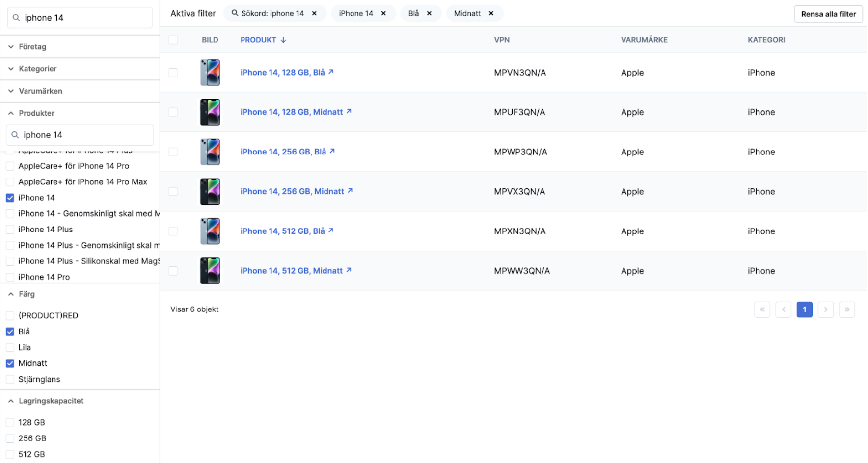The height and width of the screenshot is (463, 868).
Task: Open product link iPhone 14, 256 GB, Midnatt
Action: tap(292, 192)
